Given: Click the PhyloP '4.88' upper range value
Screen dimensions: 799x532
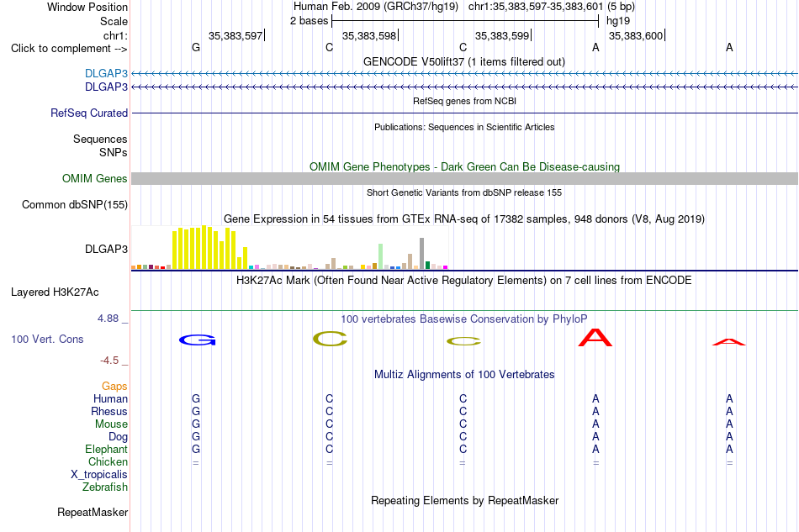Looking at the screenshot, I should (x=108, y=319).
